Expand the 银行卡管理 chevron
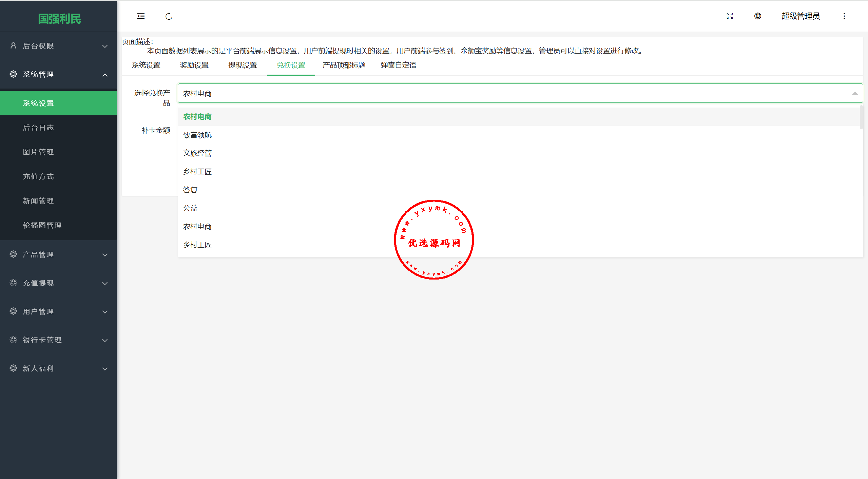 click(x=105, y=340)
